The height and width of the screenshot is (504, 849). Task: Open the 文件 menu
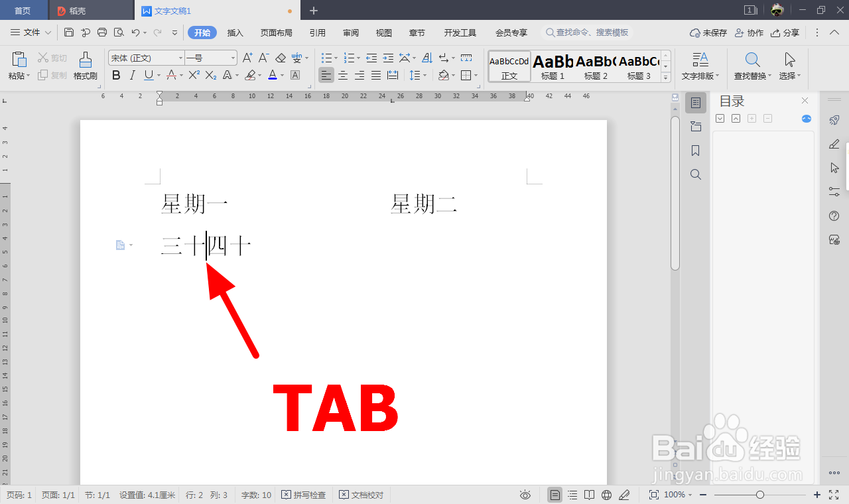[x=30, y=32]
